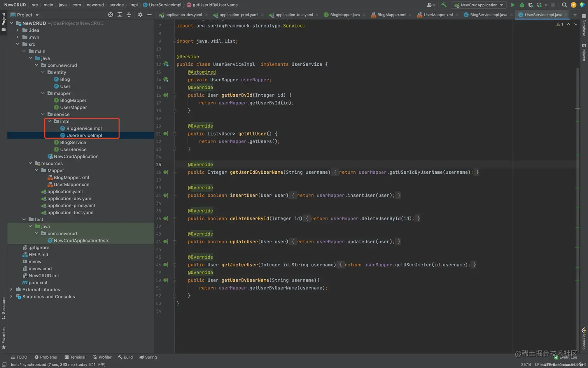588x368 pixels.
Task: Collapse the resources folder
Action: tap(30, 163)
